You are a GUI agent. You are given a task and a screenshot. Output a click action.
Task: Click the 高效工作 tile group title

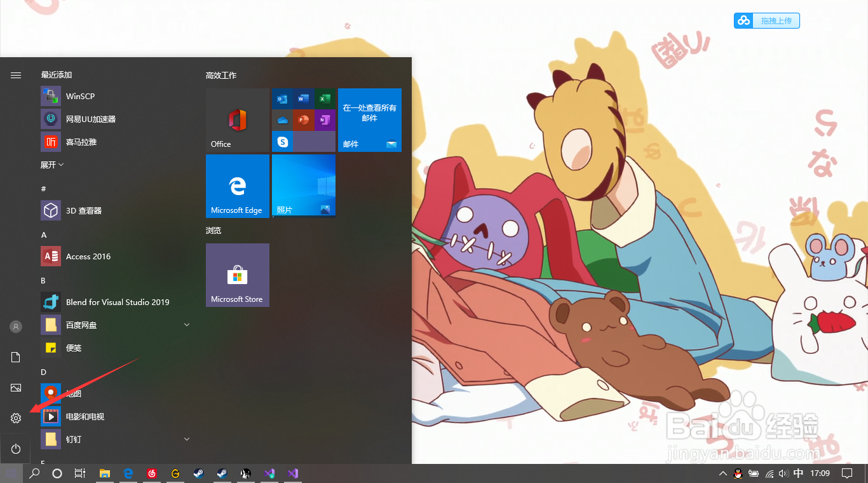click(x=221, y=75)
